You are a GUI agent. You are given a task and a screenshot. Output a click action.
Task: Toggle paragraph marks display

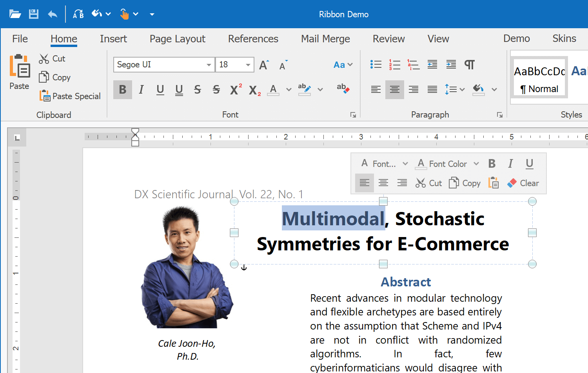click(x=470, y=64)
